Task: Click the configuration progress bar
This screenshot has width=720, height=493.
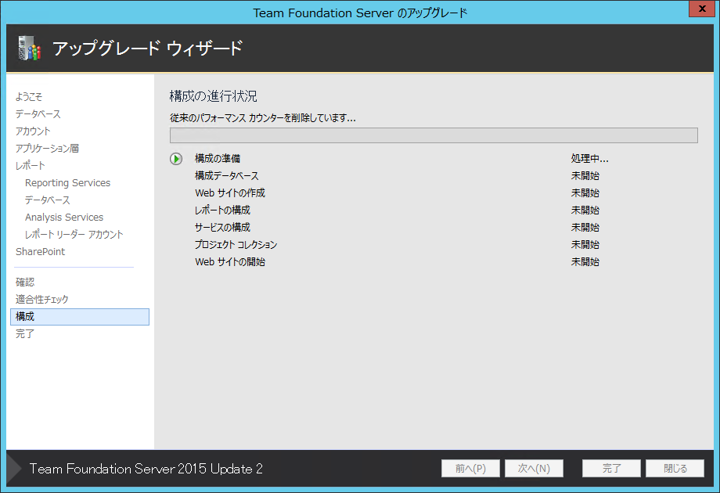Action: click(433, 136)
